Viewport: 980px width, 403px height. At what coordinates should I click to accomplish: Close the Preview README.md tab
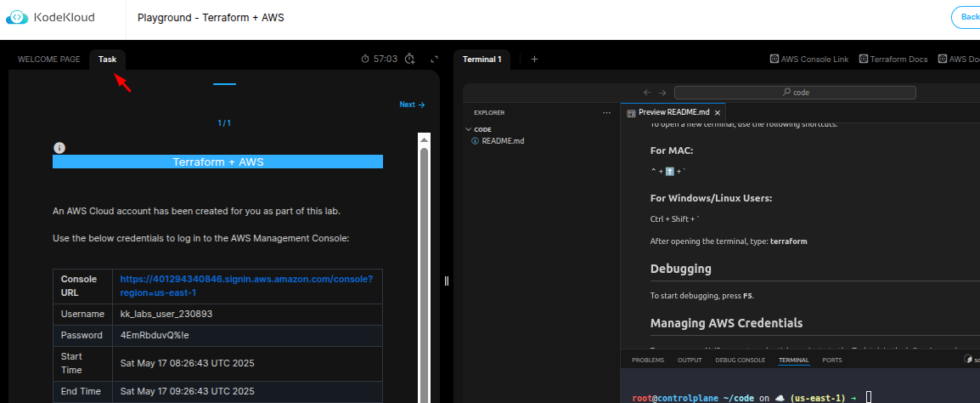718,112
